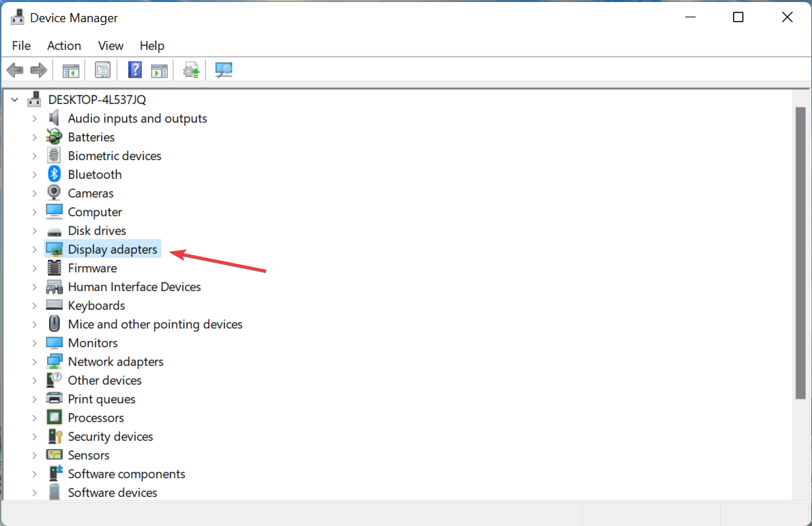Toggle the console tree pane icon
The height and width of the screenshot is (526, 812).
pyautogui.click(x=71, y=70)
